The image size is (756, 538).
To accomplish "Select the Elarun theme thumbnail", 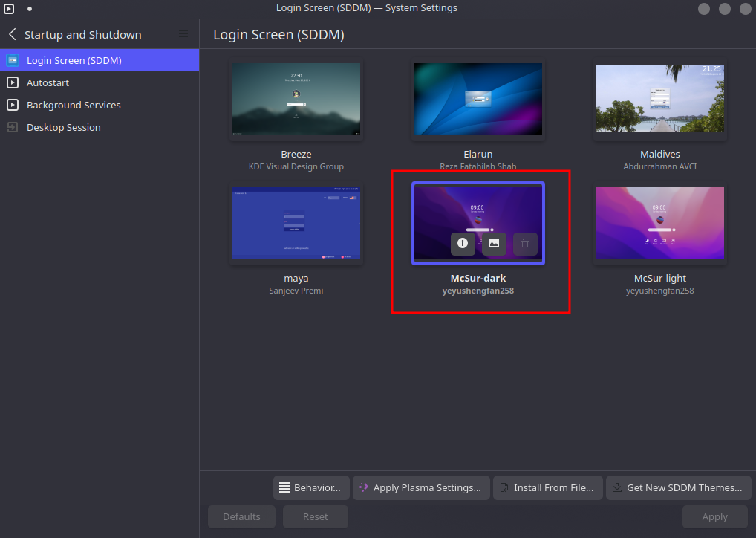I will pyautogui.click(x=478, y=99).
